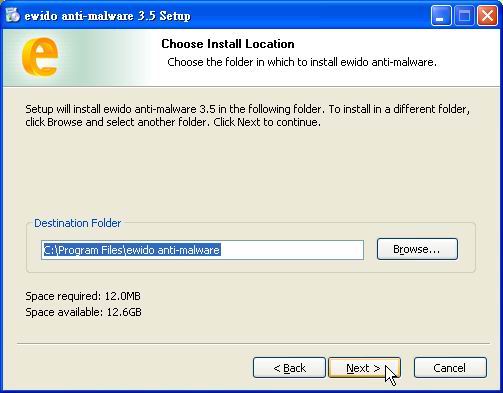503x393 pixels.
Task: Minimize the ewido Setup window
Action: coord(441,16)
